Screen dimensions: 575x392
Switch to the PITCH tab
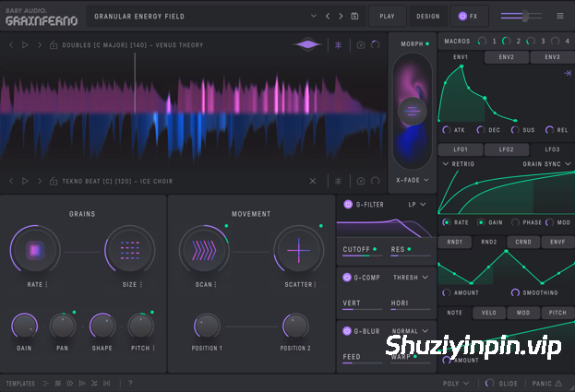click(x=557, y=313)
